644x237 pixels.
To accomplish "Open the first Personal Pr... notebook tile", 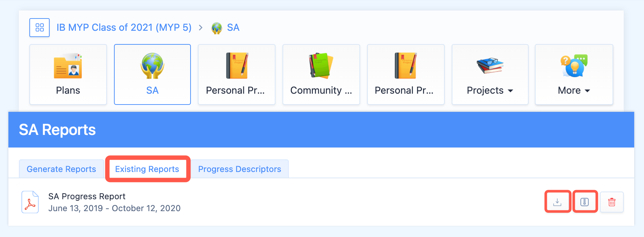I will pos(237,74).
